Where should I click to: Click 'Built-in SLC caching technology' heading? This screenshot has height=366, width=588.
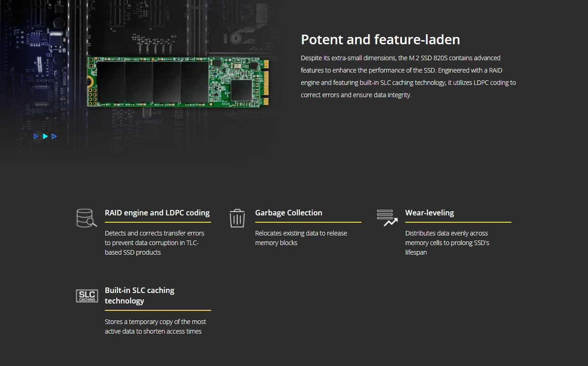tap(139, 296)
